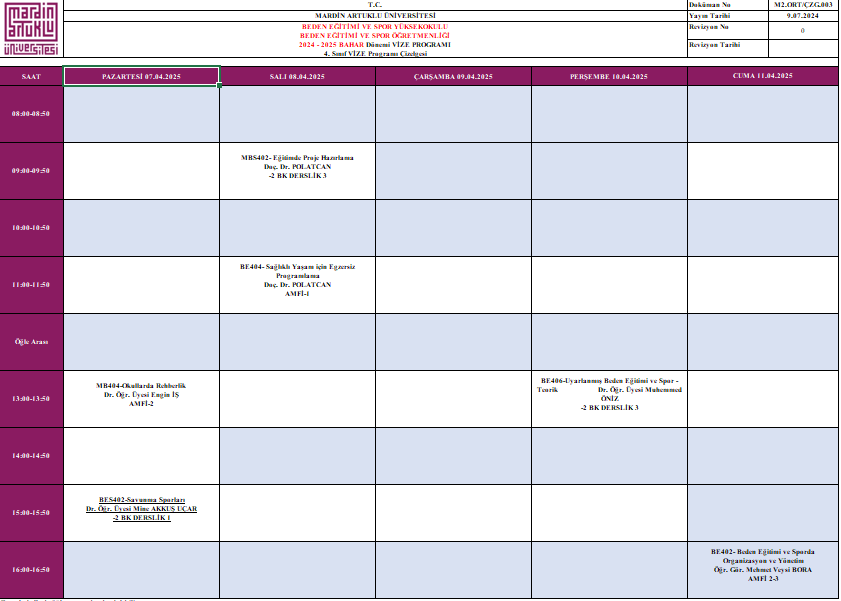Select the 'BE402- Beden Eğitimi ve Sporda Organizasyon' cell
Image resolution: width=841 pixels, height=601 pixels.
tap(763, 570)
